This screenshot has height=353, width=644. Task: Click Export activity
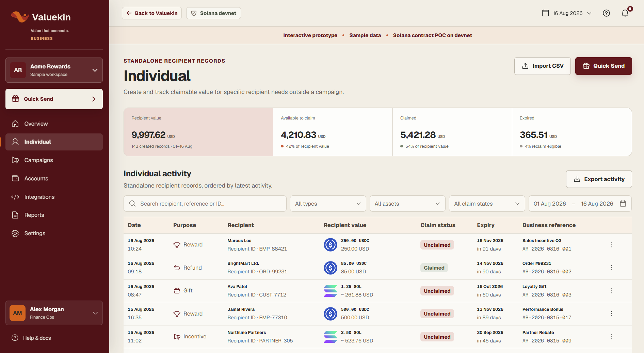coord(599,179)
